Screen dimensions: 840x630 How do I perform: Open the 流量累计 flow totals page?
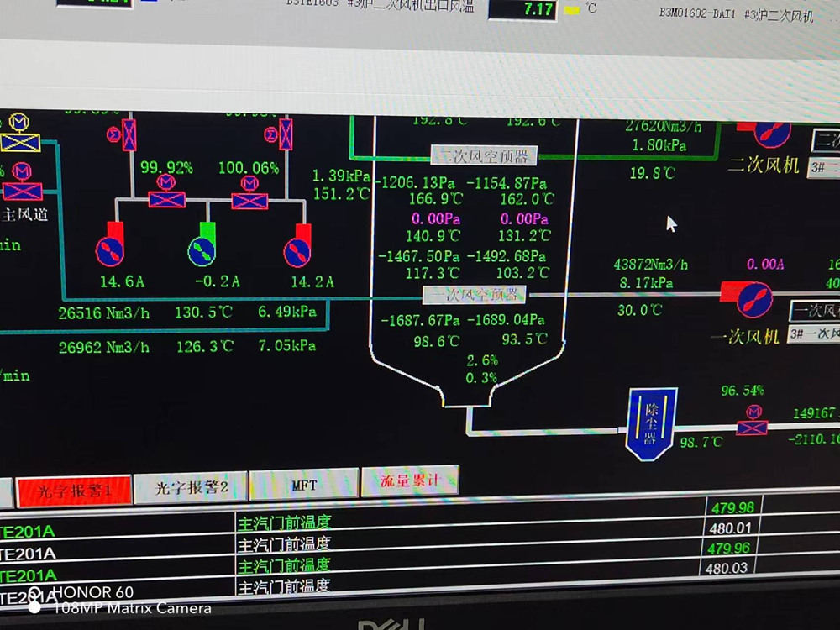[x=409, y=481]
